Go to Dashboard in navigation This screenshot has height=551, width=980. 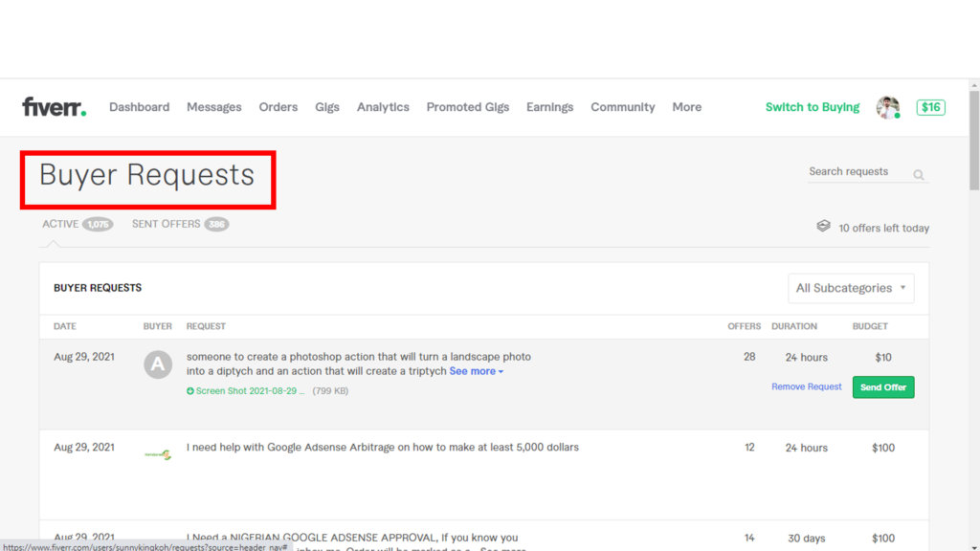click(x=139, y=107)
